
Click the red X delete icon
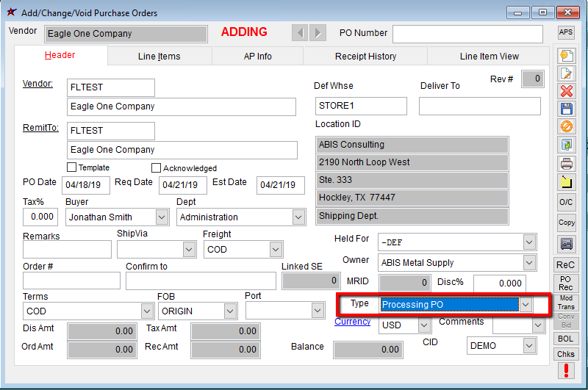(x=566, y=91)
